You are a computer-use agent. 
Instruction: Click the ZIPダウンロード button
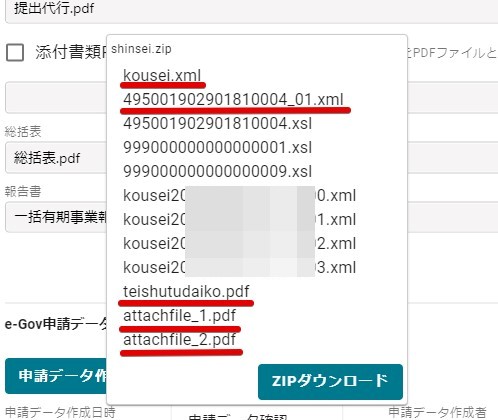click(330, 382)
